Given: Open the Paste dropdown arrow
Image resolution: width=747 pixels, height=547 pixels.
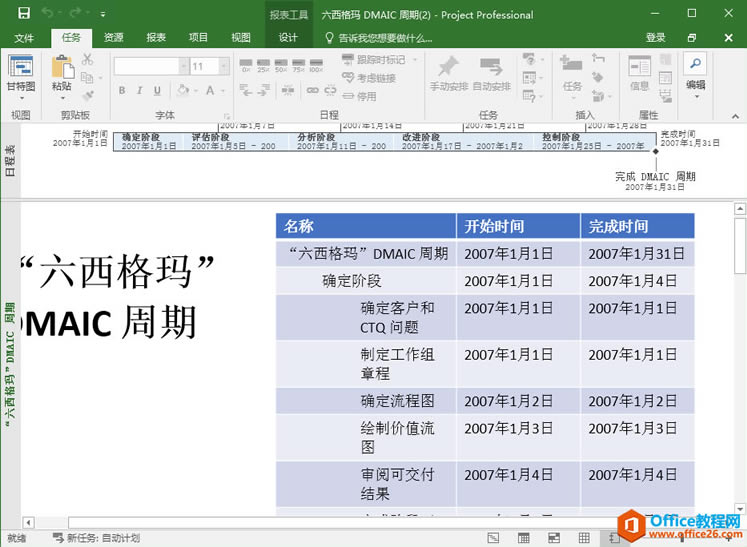Looking at the screenshot, I should [61, 97].
